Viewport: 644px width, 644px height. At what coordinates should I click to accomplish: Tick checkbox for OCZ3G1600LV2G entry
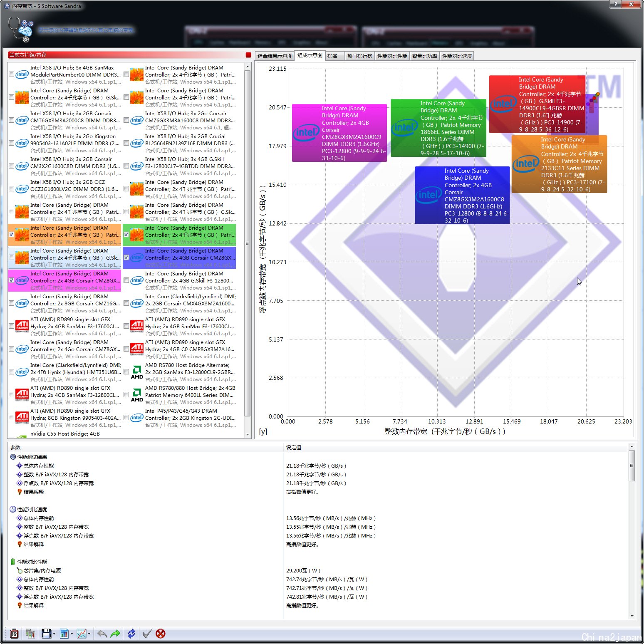click(12, 189)
